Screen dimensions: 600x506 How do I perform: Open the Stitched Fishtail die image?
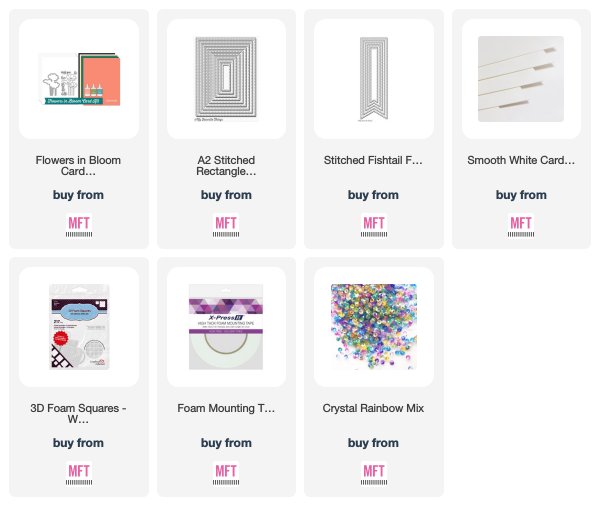click(374, 79)
